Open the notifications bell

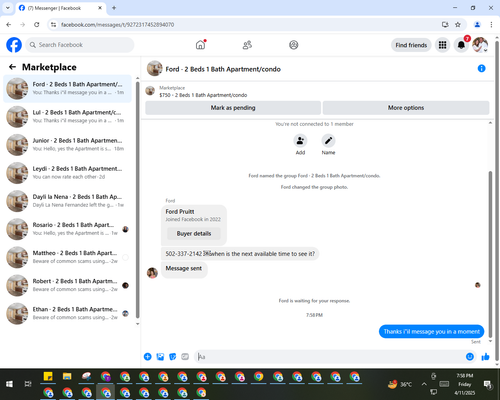pyautogui.click(x=461, y=45)
